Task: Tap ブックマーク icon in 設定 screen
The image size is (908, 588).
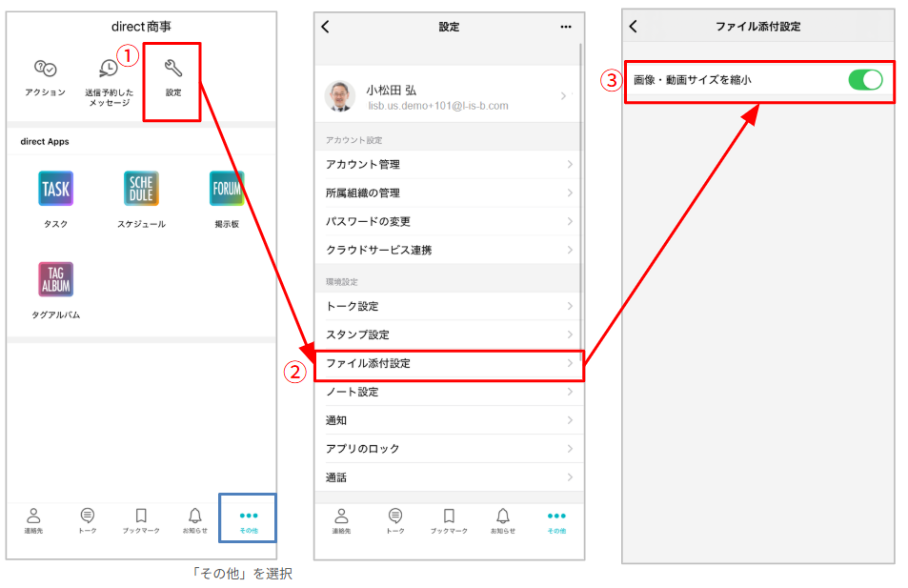Action: [449, 516]
